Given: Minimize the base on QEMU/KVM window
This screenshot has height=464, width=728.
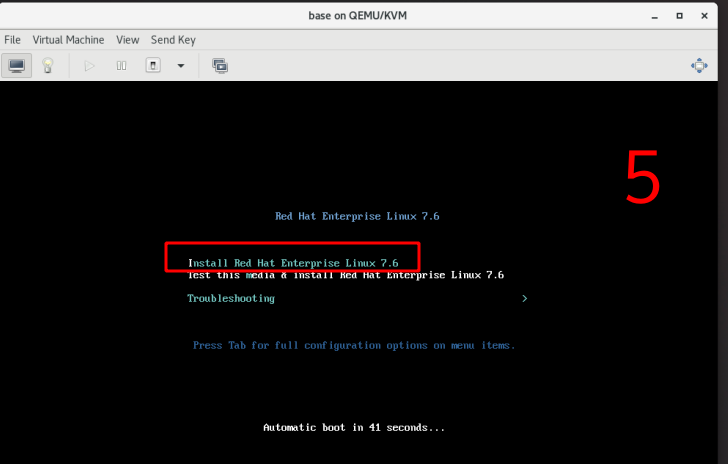Looking at the screenshot, I should pos(655,16).
